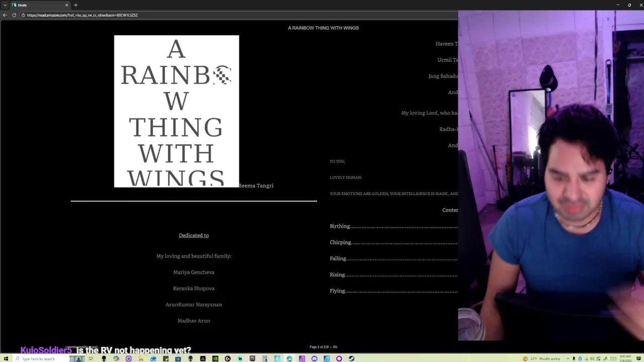
Task: Close the Kindle tab
Action: [x=66, y=5]
